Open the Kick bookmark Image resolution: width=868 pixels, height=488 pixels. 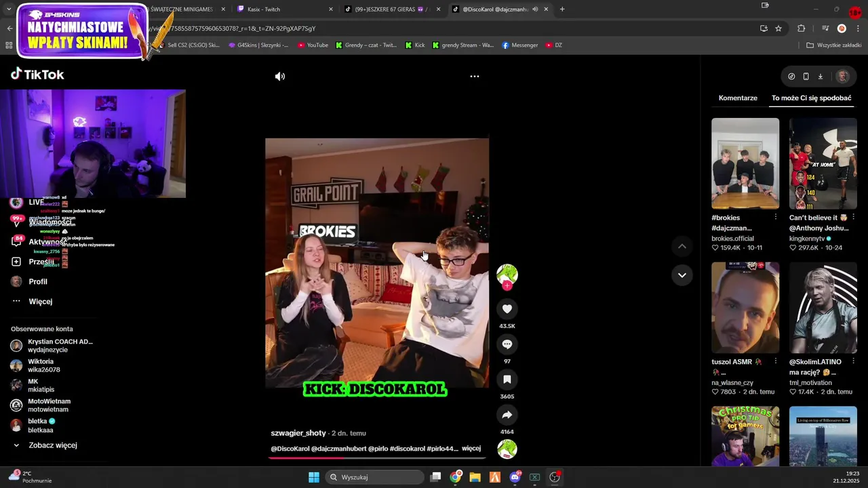point(415,45)
